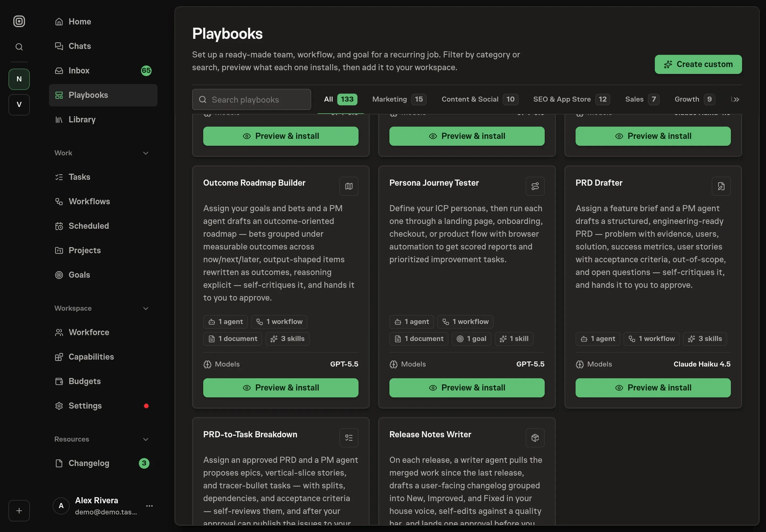Image resolution: width=766 pixels, height=532 pixels.
Task: Open Library in the sidebar
Action: 103,119
